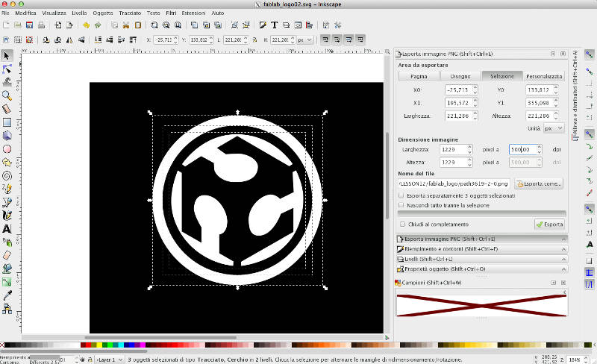Open the Estensioni menu
The width and height of the screenshot is (597, 364).
coord(193,13)
